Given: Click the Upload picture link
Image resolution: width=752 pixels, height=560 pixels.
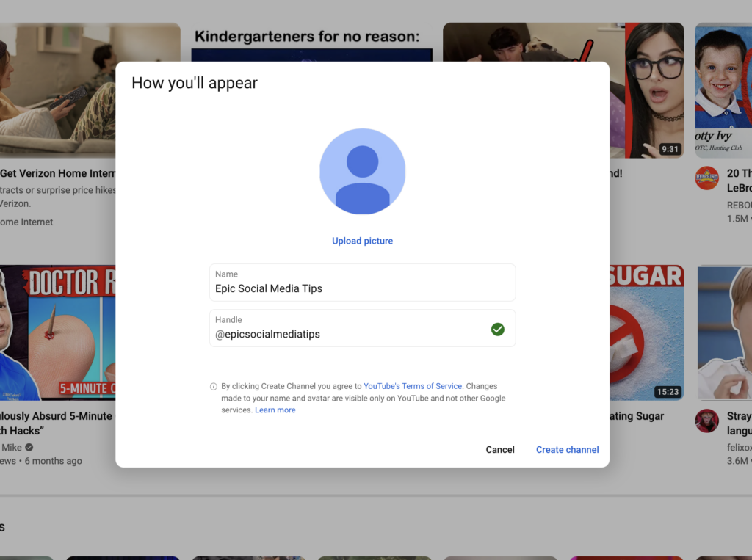Looking at the screenshot, I should point(362,241).
